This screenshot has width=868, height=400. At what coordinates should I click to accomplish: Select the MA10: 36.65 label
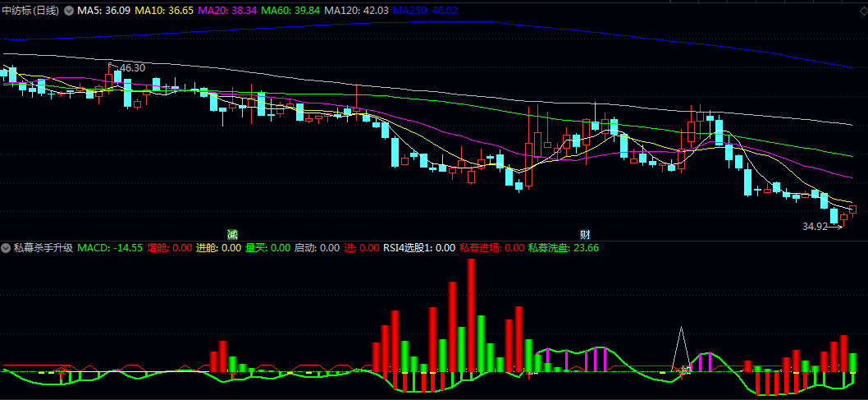tap(163, 11)
